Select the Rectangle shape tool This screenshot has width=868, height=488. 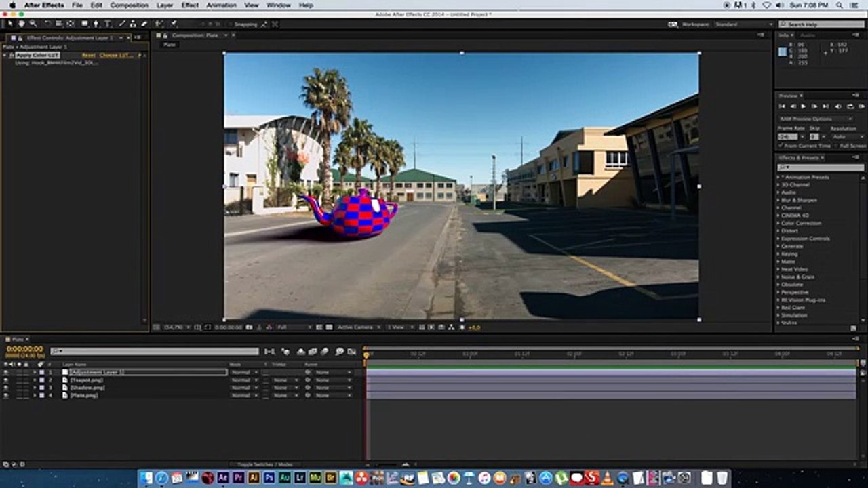click(85, 24)
